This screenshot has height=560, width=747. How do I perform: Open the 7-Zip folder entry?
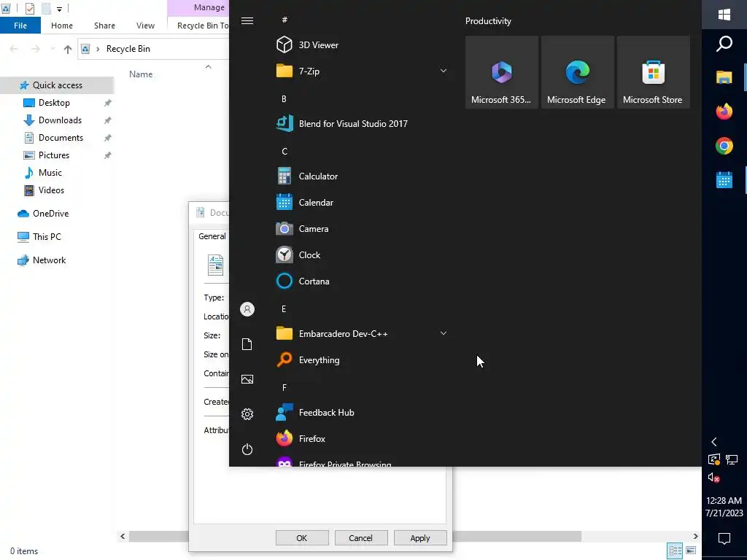coord(362,71)
